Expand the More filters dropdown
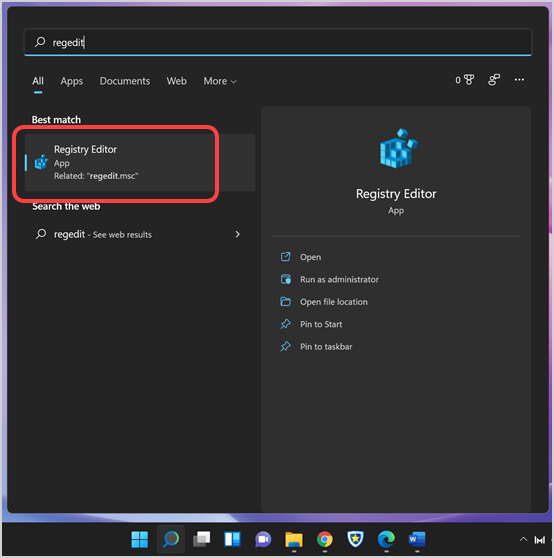This screenshot has width=554, height=558. click(220, 81)
